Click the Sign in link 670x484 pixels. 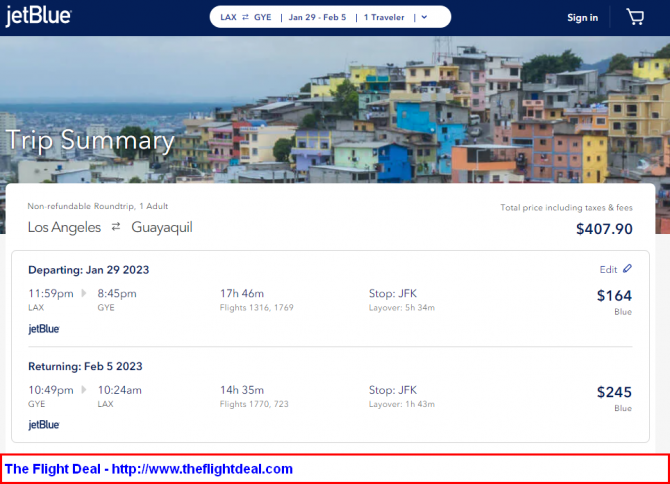point(582,18)
